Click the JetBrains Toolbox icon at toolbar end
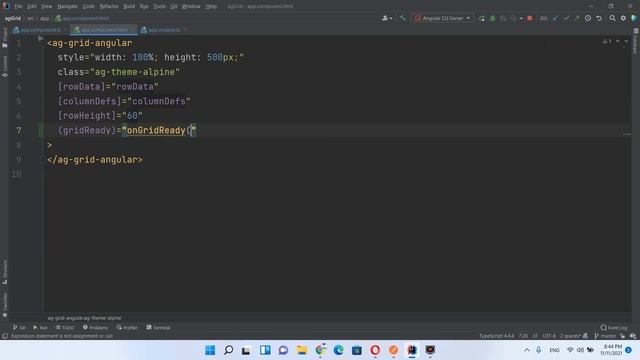The image size is (640, 360). tap(634, 18)
